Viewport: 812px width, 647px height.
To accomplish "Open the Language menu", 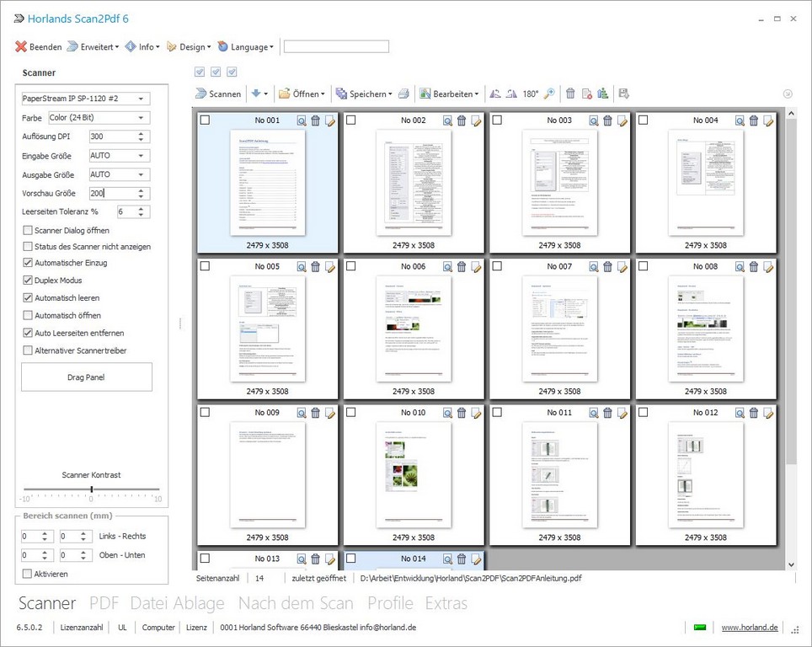I will (x=245, y=46).
